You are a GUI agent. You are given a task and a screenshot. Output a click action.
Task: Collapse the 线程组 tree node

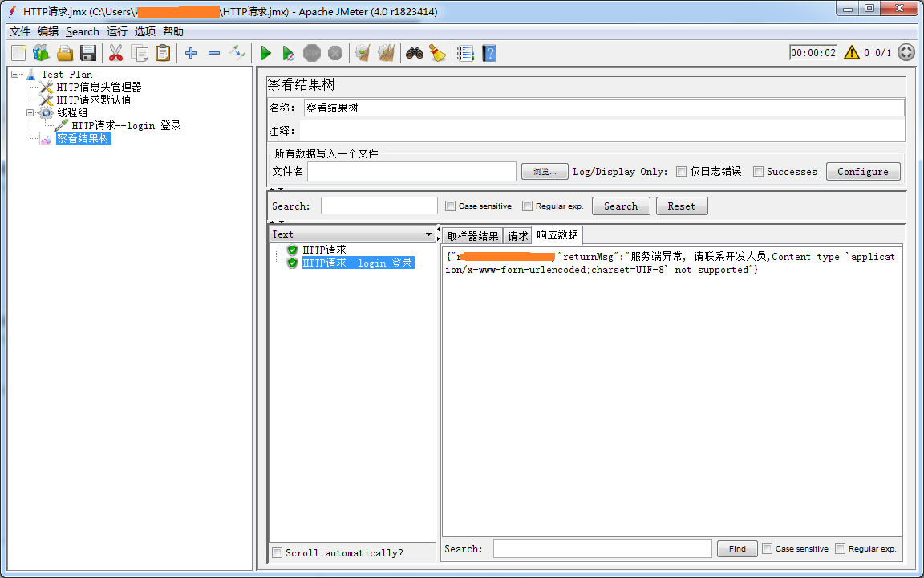[x=30, y=112]
